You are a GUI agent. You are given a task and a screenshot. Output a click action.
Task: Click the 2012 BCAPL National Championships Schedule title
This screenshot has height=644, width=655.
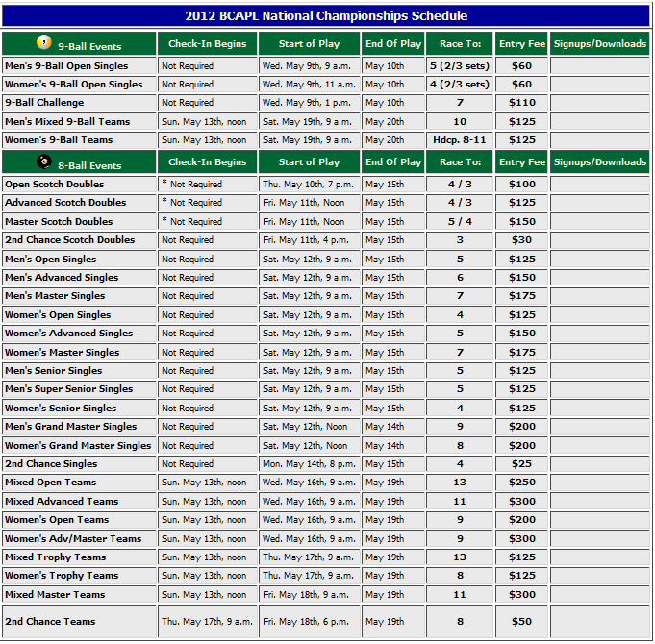click(x=326, y=15)
